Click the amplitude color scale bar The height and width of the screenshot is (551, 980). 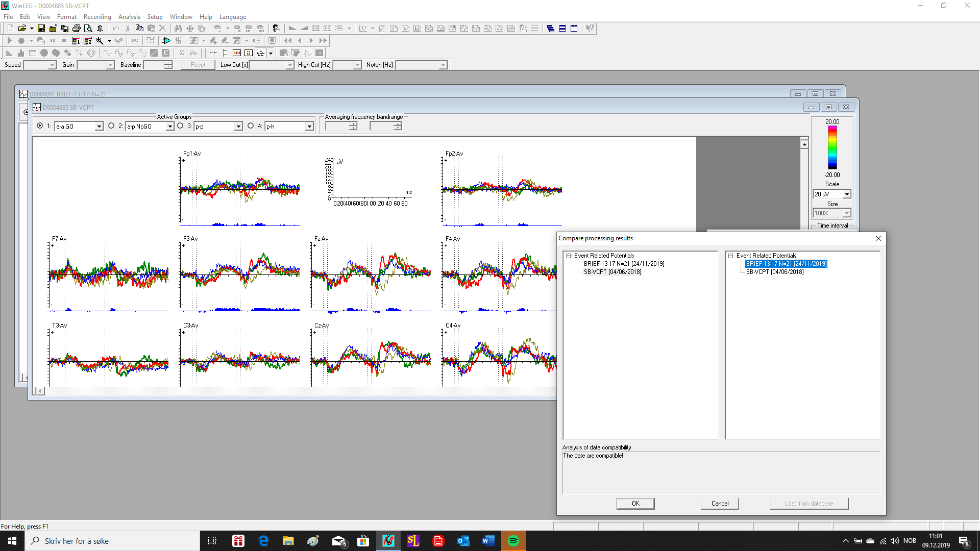click(x=832, y=148)
